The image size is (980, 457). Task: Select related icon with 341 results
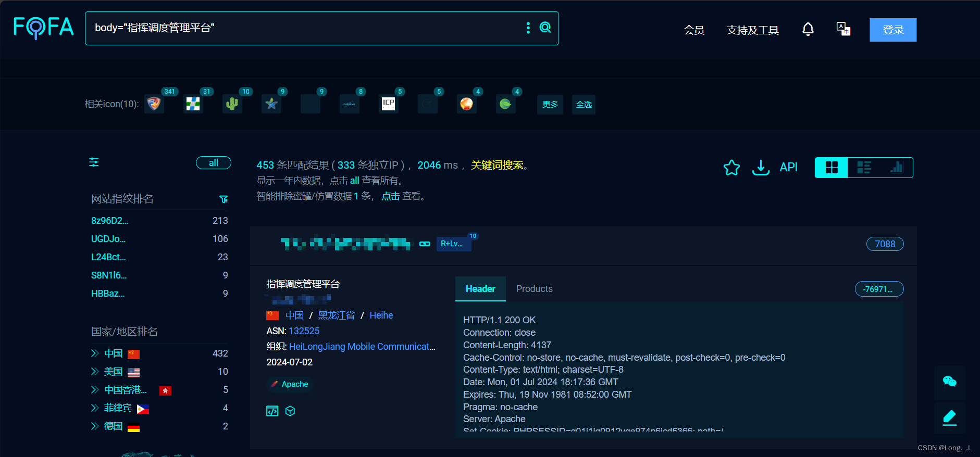154,104
